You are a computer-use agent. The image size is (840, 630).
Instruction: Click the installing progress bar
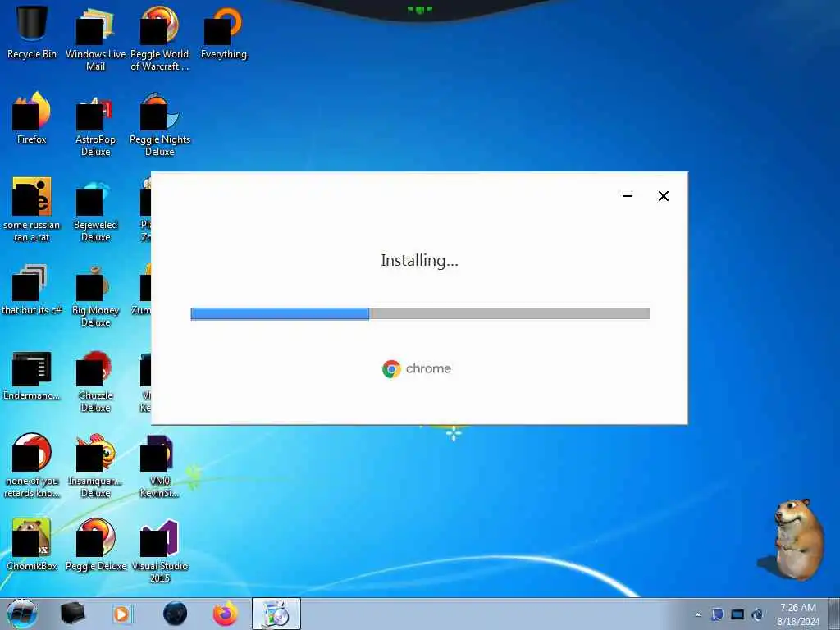click(x=420, y=313)
